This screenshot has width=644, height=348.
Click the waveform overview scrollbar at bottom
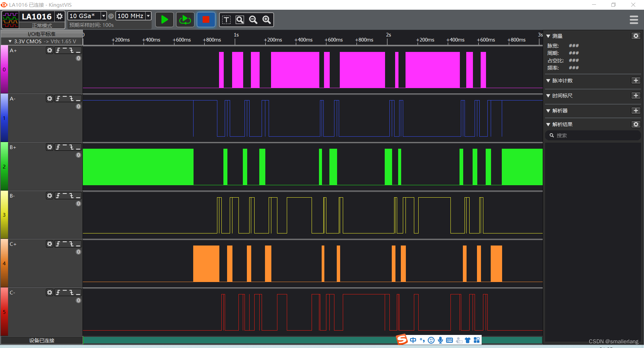pos(313,340)
